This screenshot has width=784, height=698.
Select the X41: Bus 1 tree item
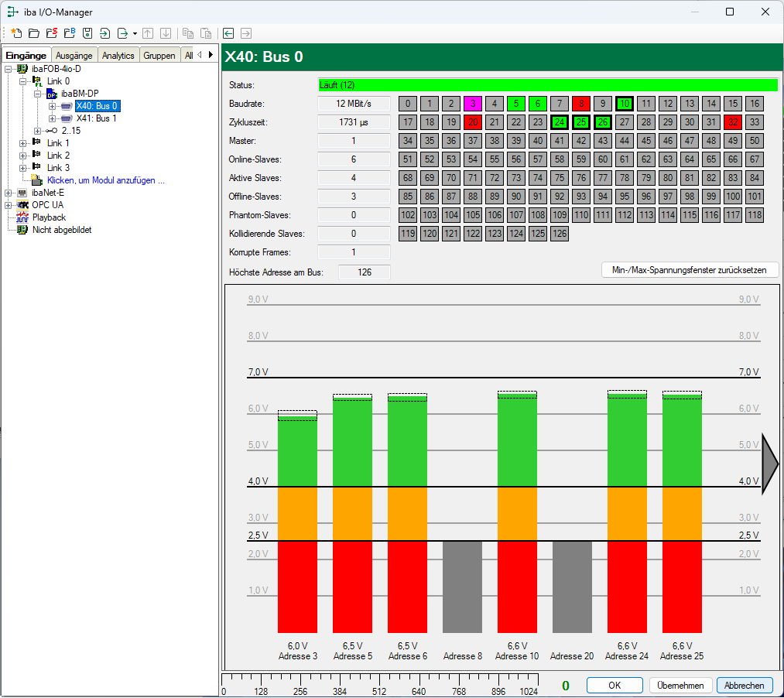pyautogui.click(x=96, y=118)
